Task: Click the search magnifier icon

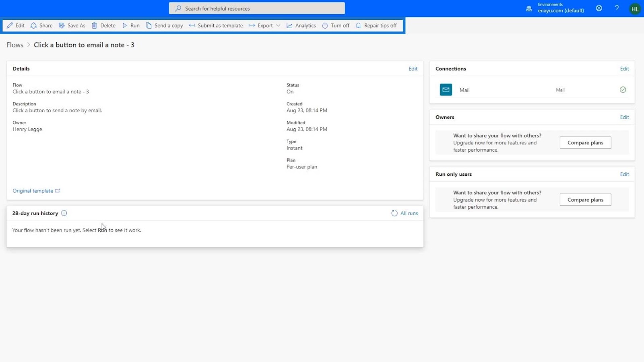Action: click(178, 8)
